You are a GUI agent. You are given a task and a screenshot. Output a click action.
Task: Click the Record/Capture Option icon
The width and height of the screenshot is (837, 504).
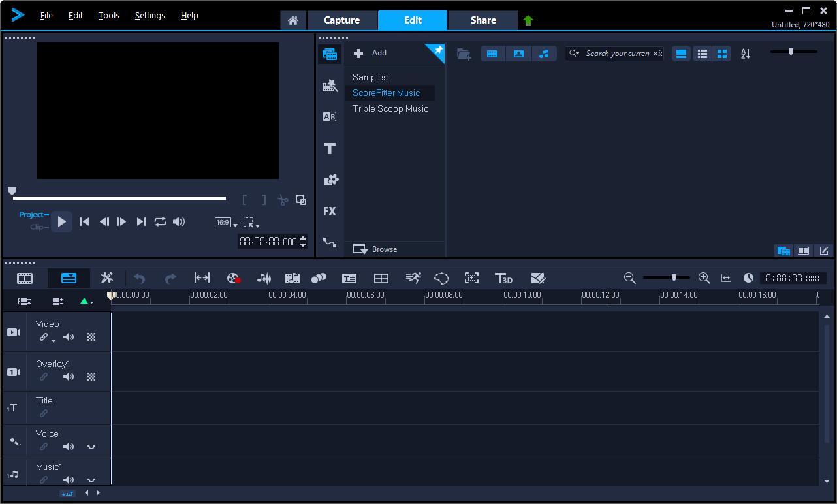click(234, 278)
